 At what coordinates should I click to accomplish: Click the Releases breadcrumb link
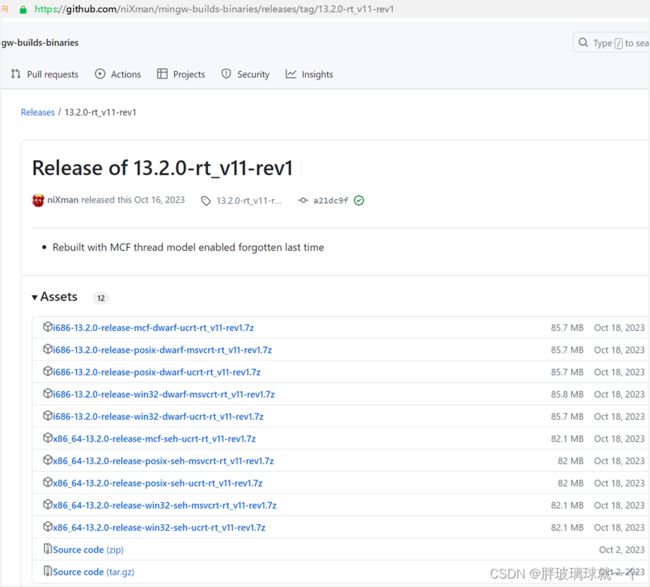[38, 112]
